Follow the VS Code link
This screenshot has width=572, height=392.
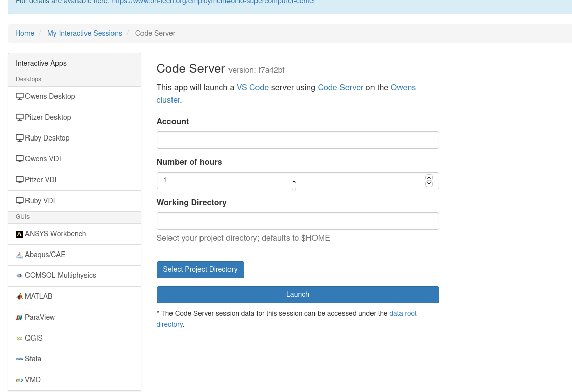click(252, 88)
